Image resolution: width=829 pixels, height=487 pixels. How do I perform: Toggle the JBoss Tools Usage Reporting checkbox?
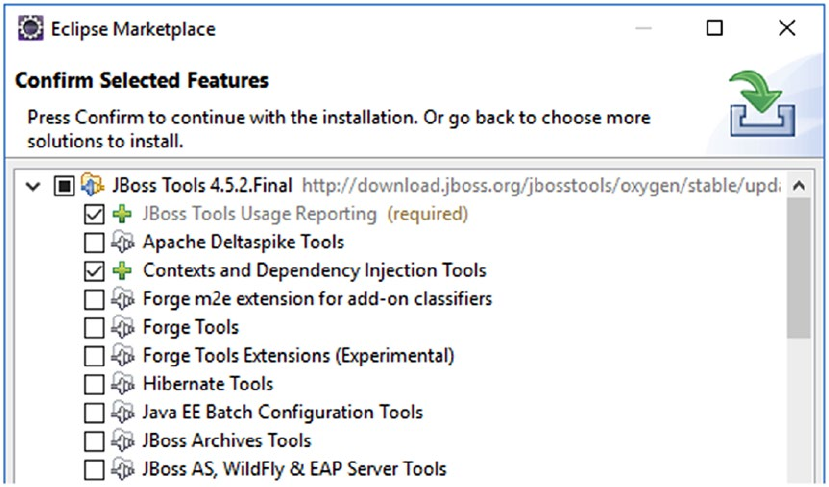pyautogui.click(x=94, y=214)
